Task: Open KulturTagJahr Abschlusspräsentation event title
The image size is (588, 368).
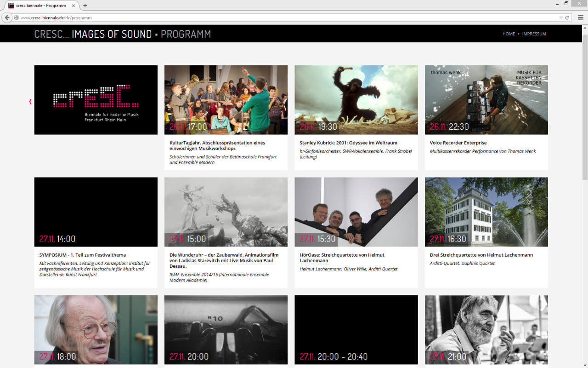Action: 217,145
